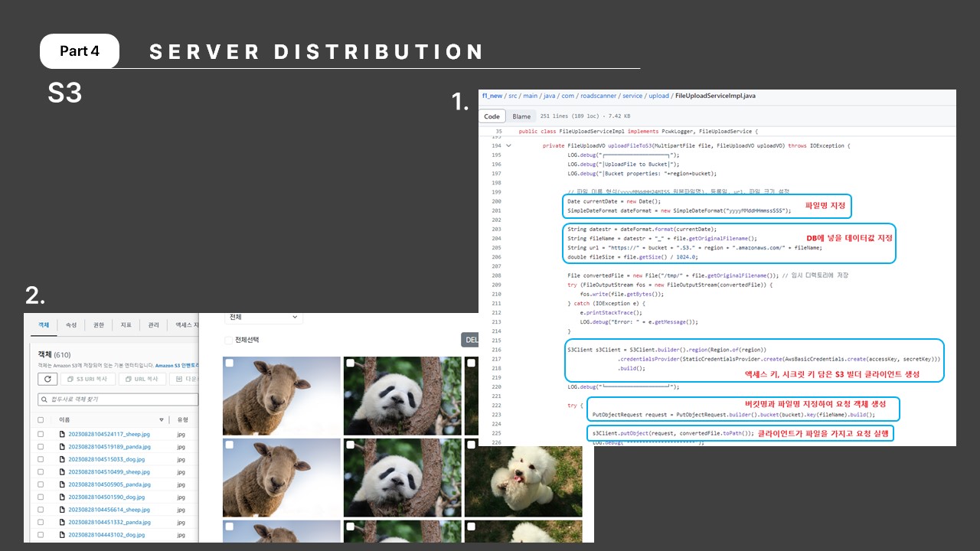Tick the checkbox on the white dog photo
This screenshot has height=551, width=980.
pyautogui.click(x=471, y=445)
